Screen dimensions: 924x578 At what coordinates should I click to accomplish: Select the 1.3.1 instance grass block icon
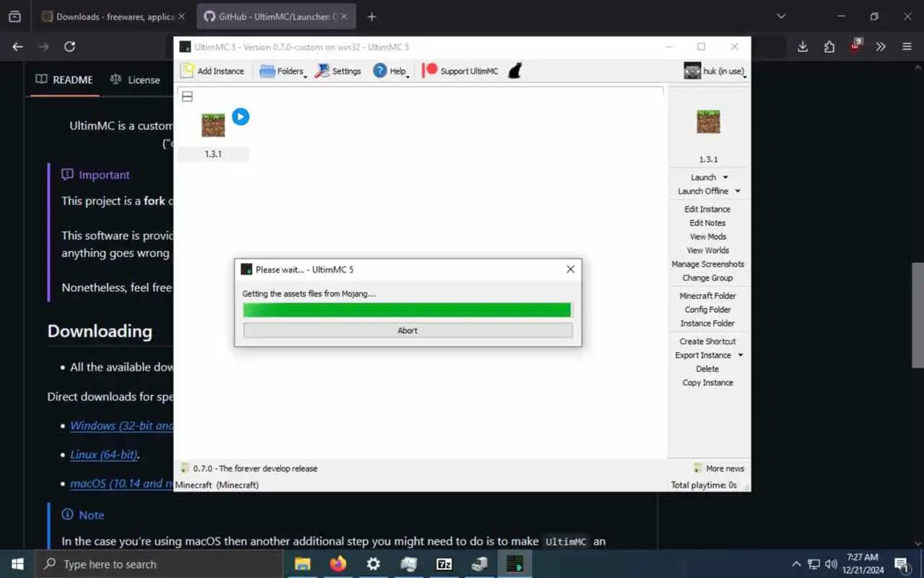213,125
